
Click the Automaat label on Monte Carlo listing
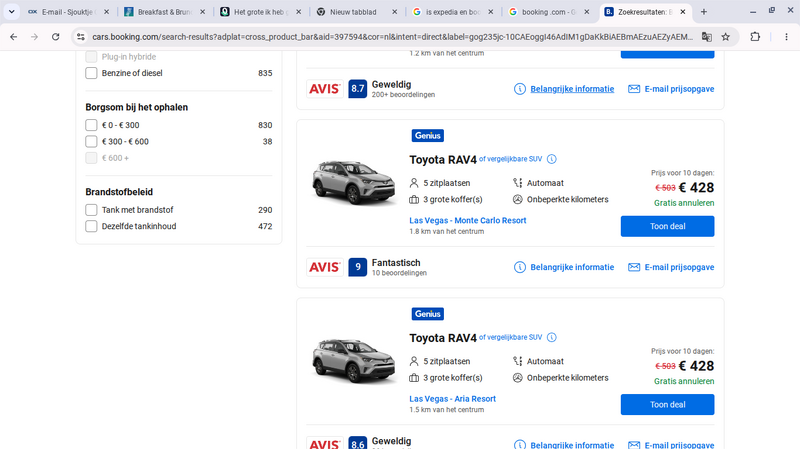(545, 183)
